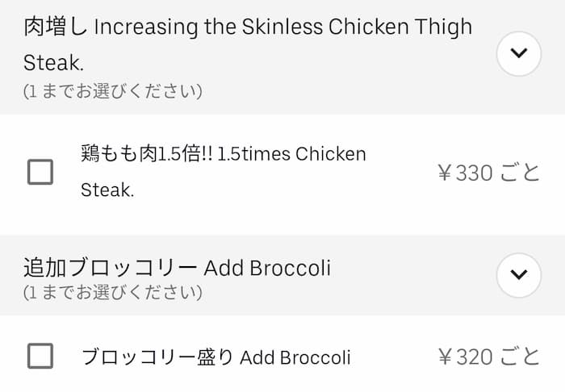Click ごと beside the ¥320 price
The height and width of the screenshot is (392, 565).
click(519, 357)
